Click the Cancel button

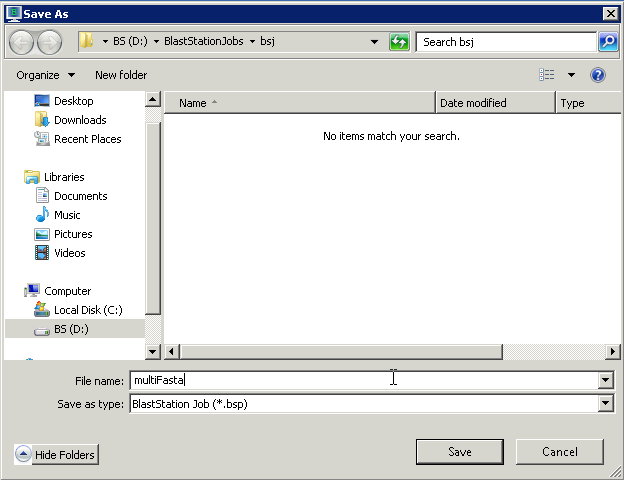coord(560,452)
